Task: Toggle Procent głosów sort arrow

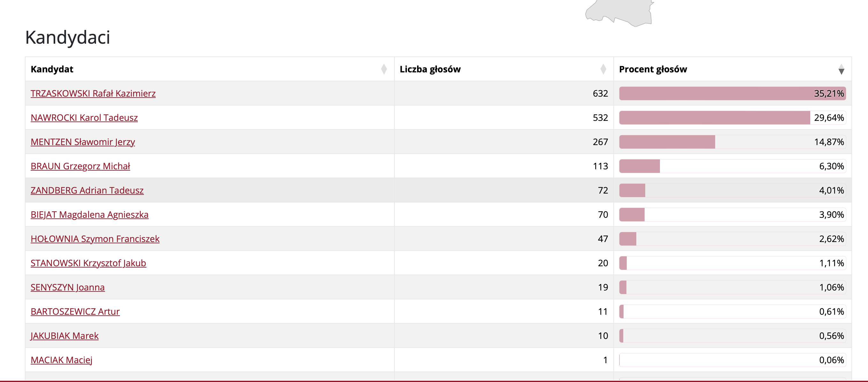Action: pyautogui.click(x=841, y=69)
